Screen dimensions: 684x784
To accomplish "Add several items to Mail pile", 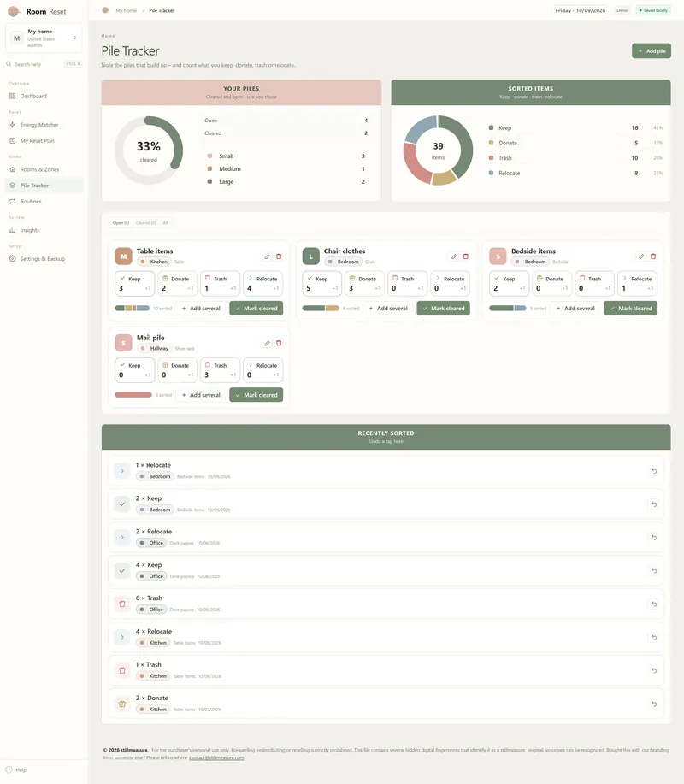I will pyautogui.click(x=201, y=395).
